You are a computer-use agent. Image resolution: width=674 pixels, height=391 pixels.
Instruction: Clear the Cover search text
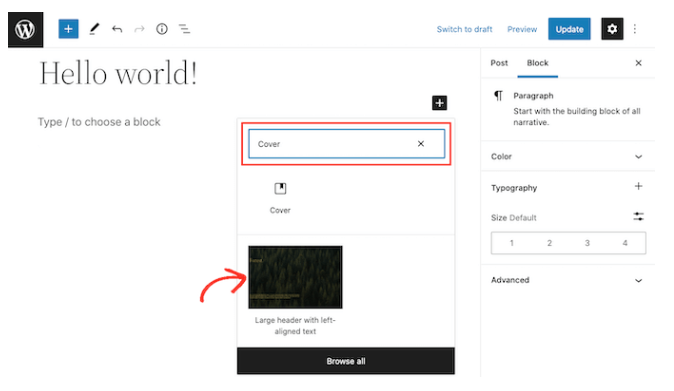[421, 144]
